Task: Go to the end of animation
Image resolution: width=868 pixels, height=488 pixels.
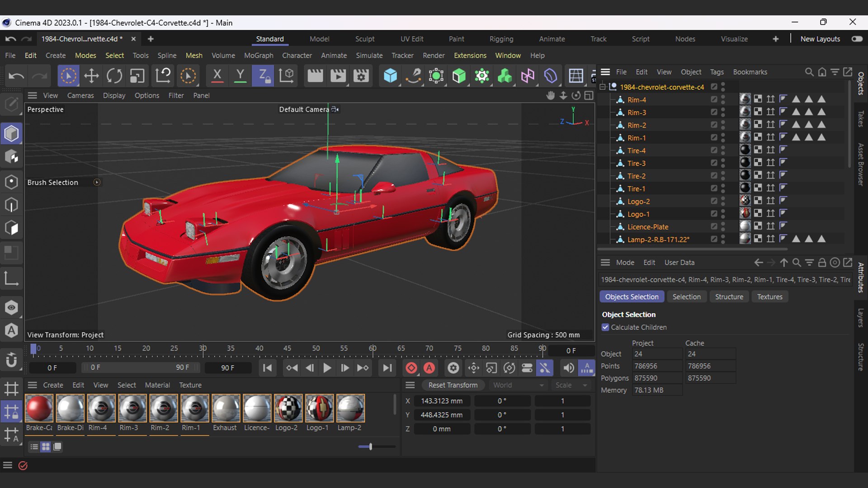Action: point(387,368)
